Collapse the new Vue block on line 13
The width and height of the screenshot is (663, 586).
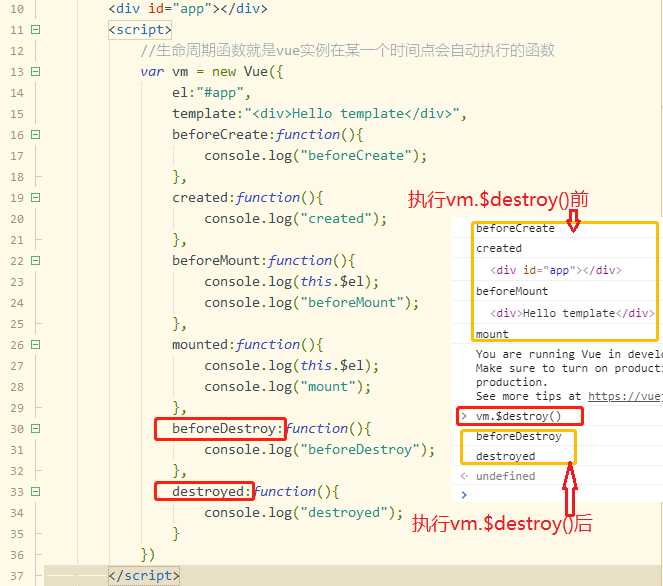(36, 71)
